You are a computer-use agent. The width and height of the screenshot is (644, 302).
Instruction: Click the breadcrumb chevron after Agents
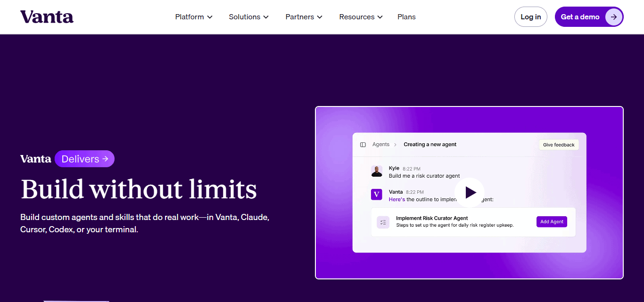[396, 145]
